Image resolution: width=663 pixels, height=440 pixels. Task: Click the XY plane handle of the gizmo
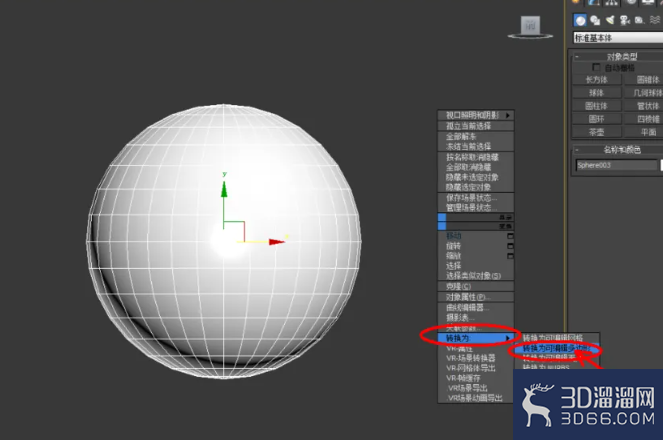(x=234, y=231)
